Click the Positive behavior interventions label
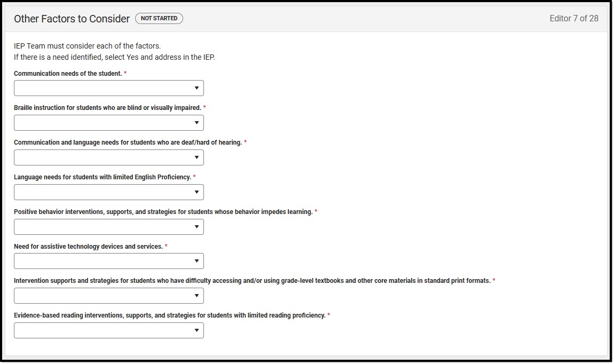 [x=163, y=212]
